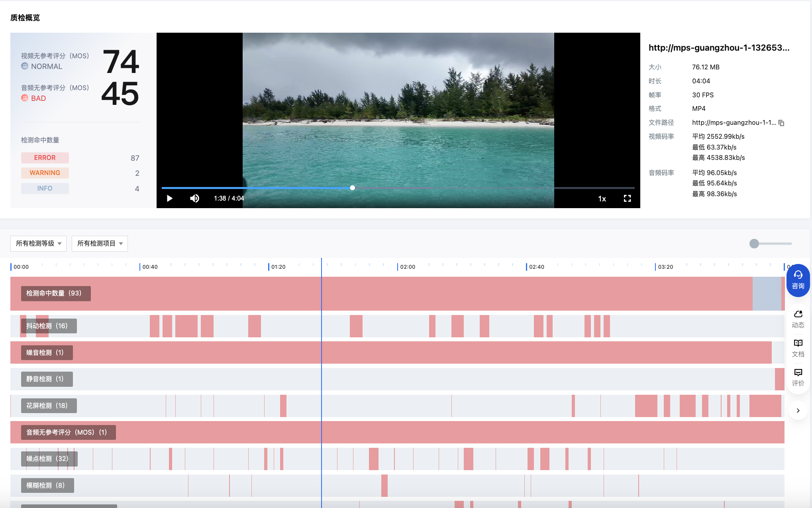Screen dimensions: 812x508
Task: Change the 1x playback speed
Action: click(602, 199)
